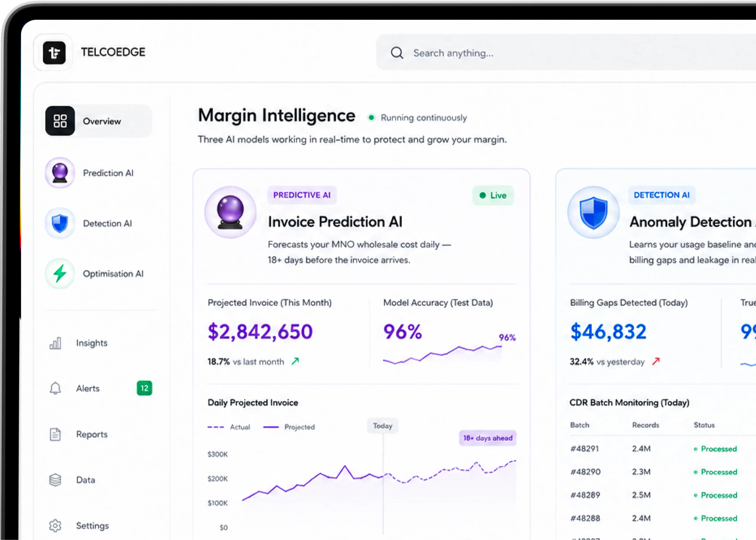Click the projected invoice value $2,842,650

pos(260,331)
